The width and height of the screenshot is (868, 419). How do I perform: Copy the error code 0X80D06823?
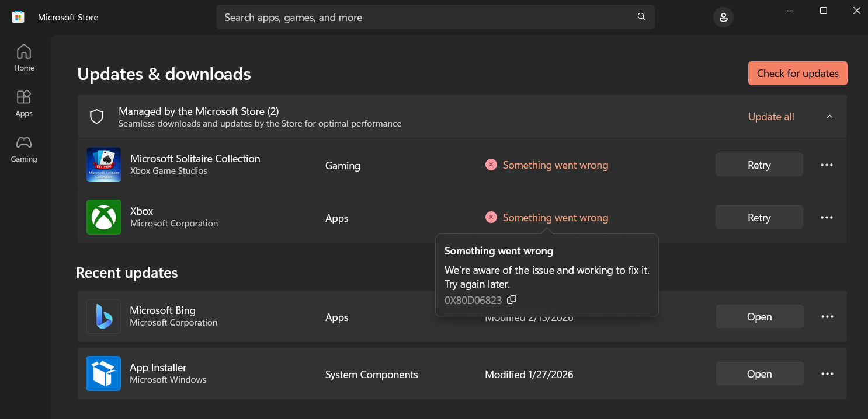512,300
